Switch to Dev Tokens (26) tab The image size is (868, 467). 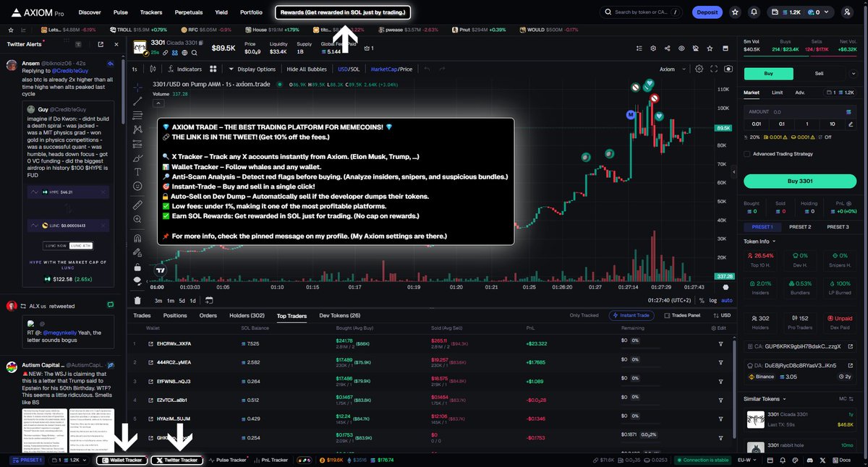(x=339, y=315)
